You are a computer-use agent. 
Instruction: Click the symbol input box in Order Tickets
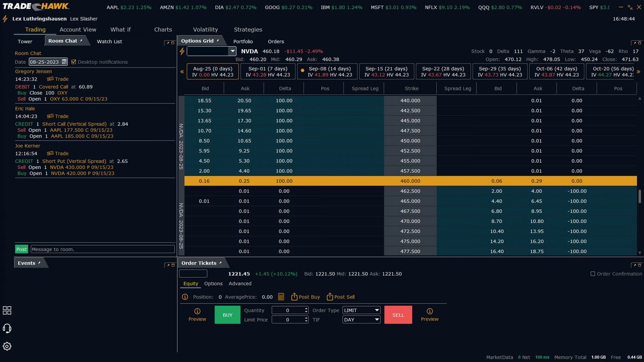[x=193, y=274]
